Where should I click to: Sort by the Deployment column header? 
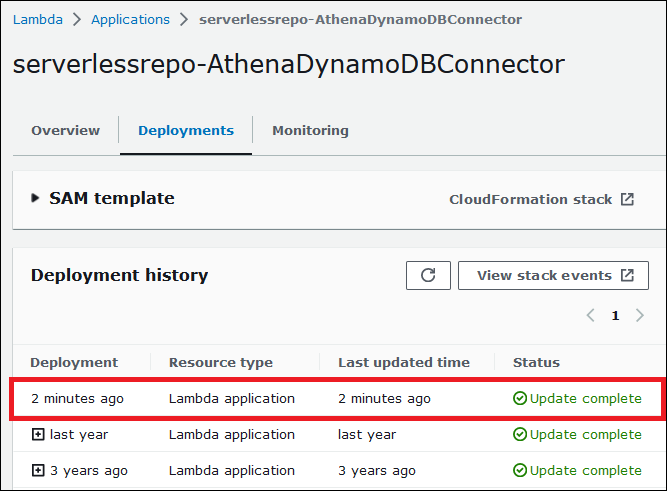(74, 362)
